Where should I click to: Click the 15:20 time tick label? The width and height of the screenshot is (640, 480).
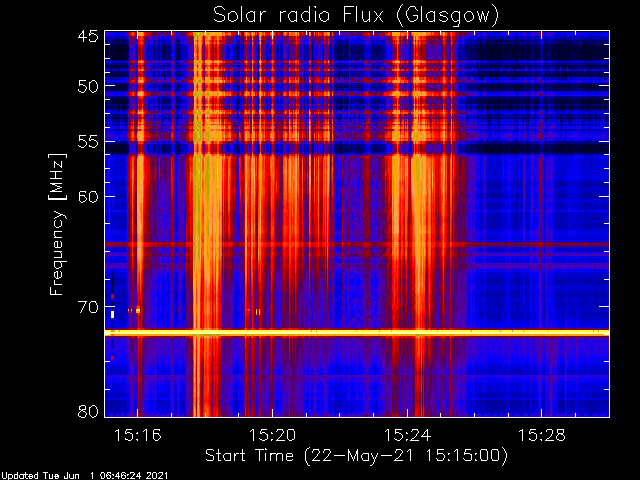pos(272,436)
